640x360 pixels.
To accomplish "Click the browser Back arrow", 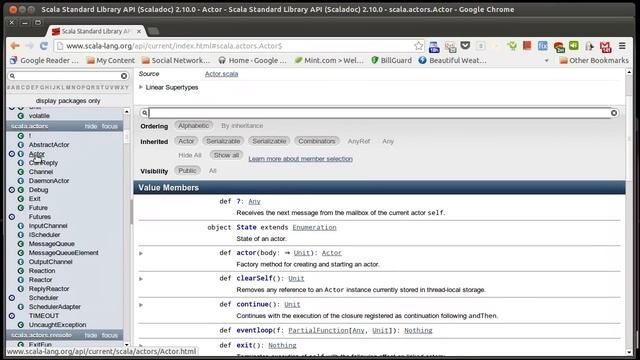I will tap(15, 46).
